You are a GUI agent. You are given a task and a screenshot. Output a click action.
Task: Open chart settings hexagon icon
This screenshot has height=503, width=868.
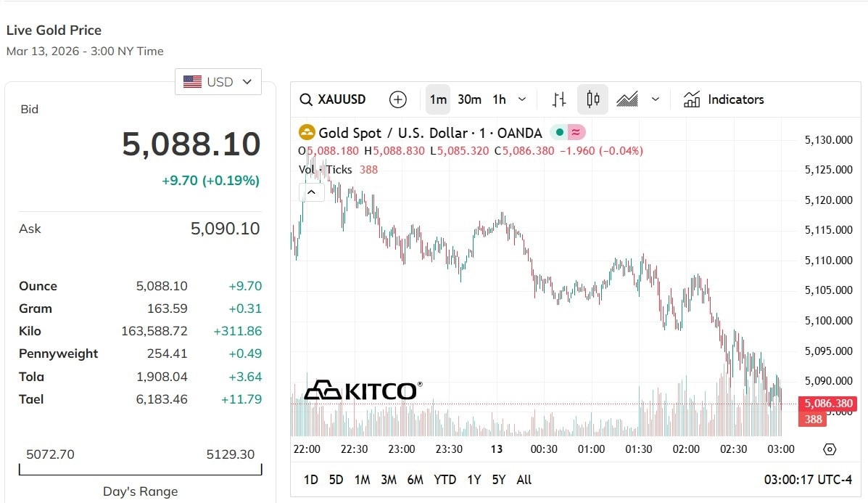(830, 449)
